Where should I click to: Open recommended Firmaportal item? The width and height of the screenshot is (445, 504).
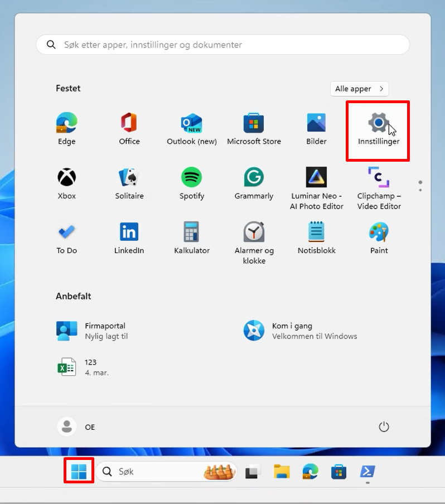92,331
